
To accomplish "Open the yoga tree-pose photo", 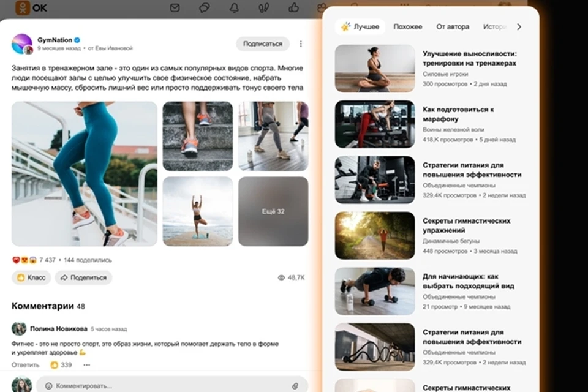I will pos(198,211).
